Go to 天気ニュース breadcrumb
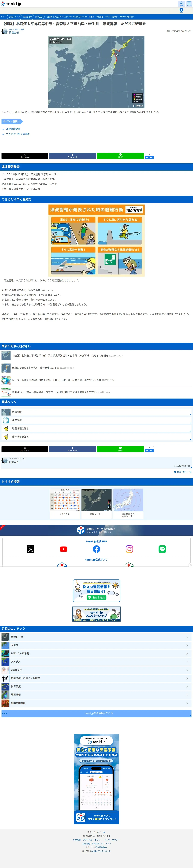This screenshot has height=868, width=193. pos(14,17)
